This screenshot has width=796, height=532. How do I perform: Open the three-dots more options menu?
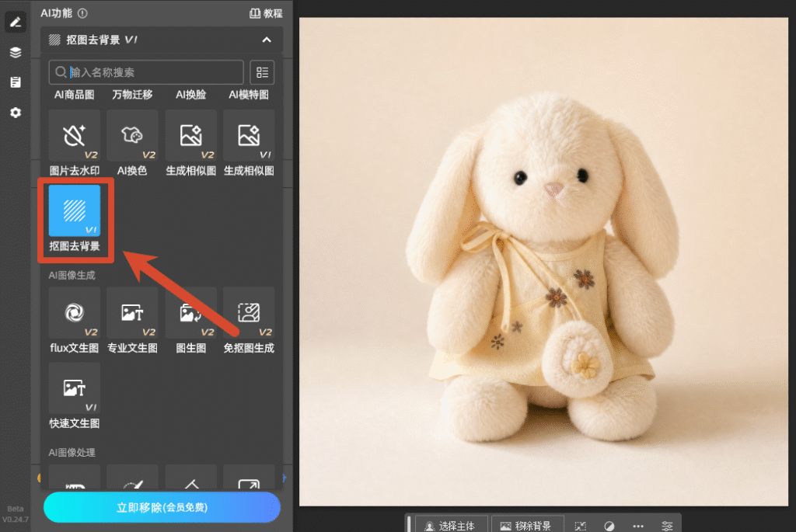[x=638, y=526]
